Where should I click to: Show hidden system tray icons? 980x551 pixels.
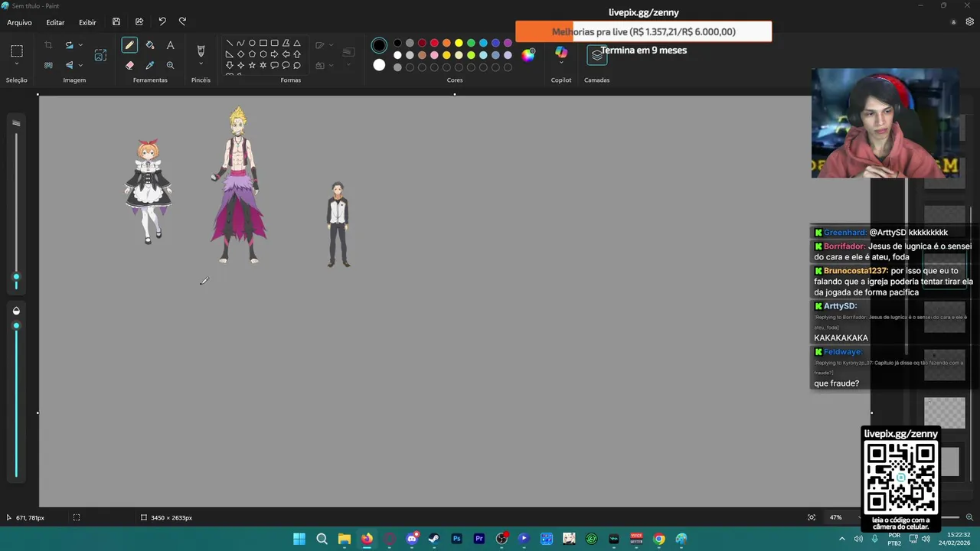click(x=842, y=539)
